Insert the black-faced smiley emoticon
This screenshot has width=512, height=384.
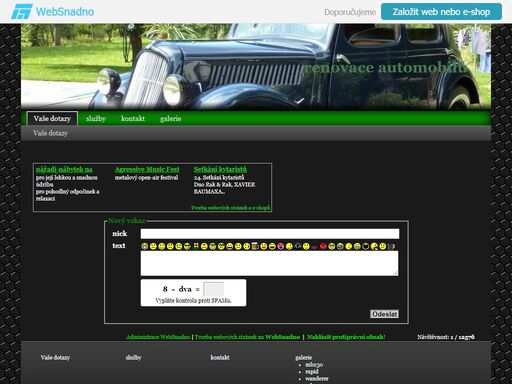(x=366, y=246)
